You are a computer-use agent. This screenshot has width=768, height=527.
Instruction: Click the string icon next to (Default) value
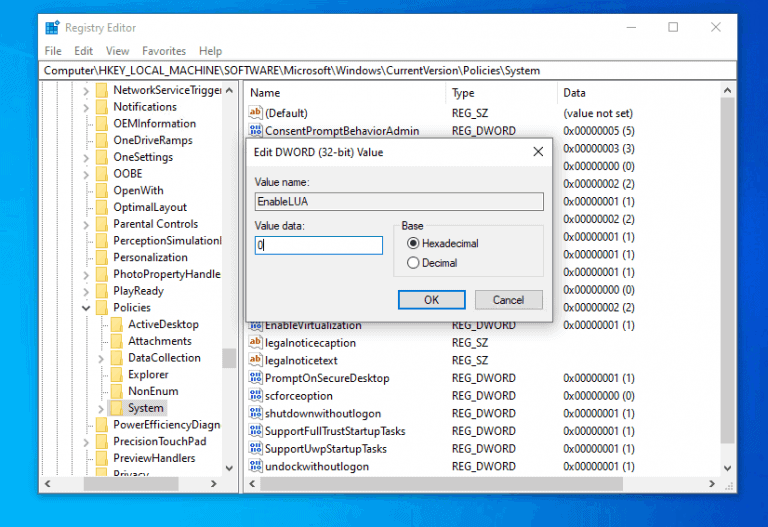[x=255, y=113]
